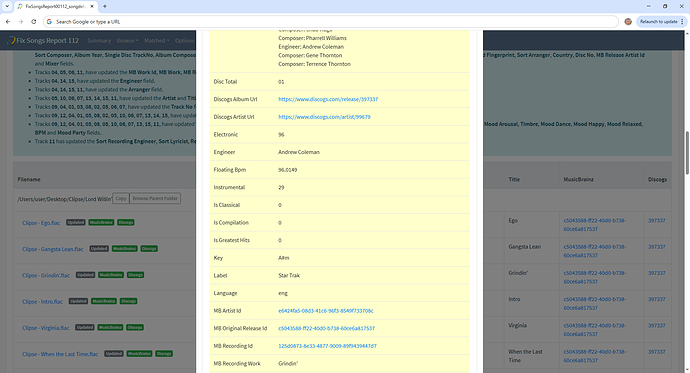Click the Updated badge on Grindin'.flac row

85,275
